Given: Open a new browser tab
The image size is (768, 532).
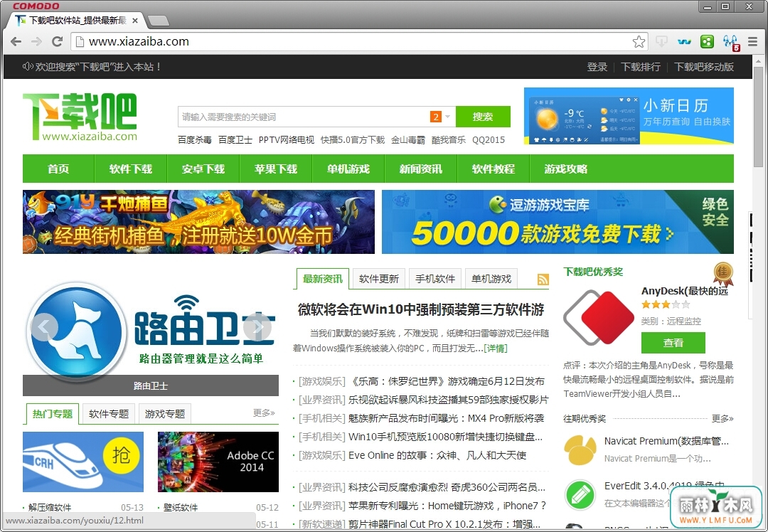Looking at the screenshot, I should pos(158,21).
